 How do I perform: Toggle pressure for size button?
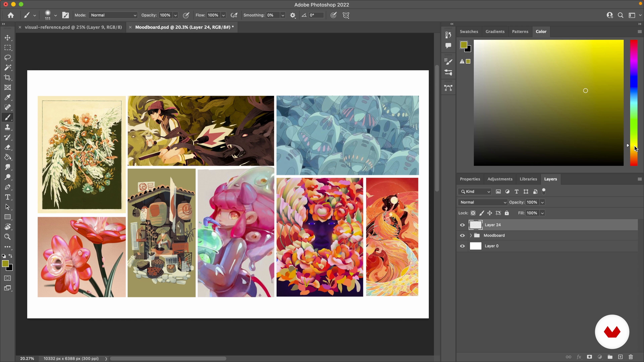334,15
